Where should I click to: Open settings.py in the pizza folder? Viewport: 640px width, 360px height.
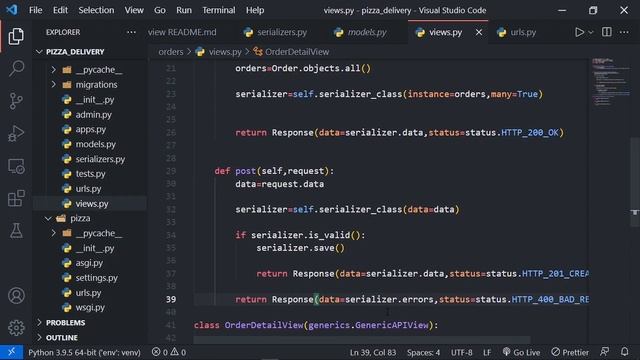(90, 278)
